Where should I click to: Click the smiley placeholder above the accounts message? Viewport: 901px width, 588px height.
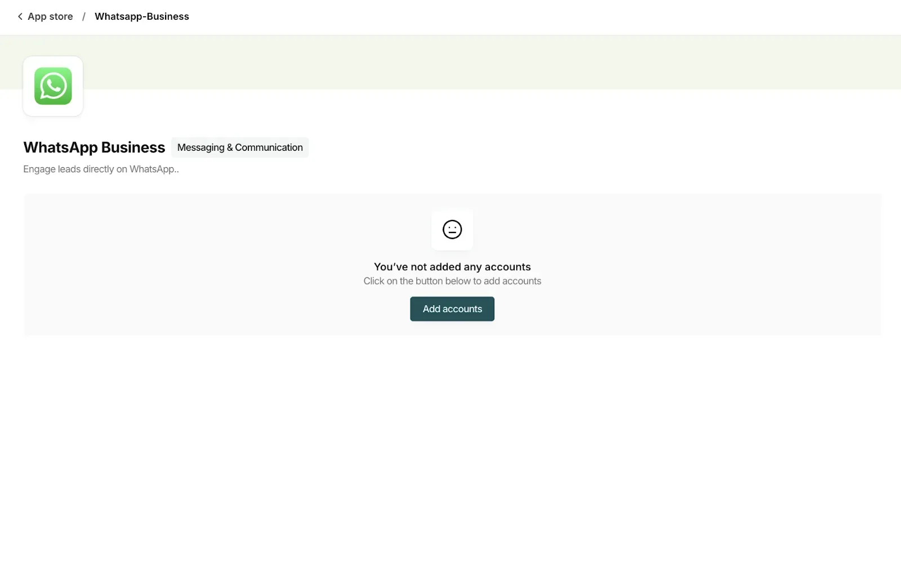pos(452,230)
